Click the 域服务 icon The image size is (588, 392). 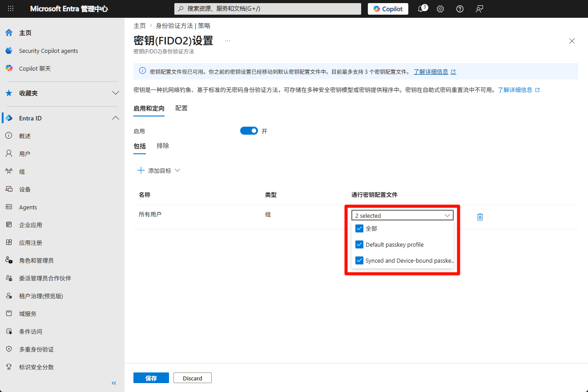click(9, 314)
